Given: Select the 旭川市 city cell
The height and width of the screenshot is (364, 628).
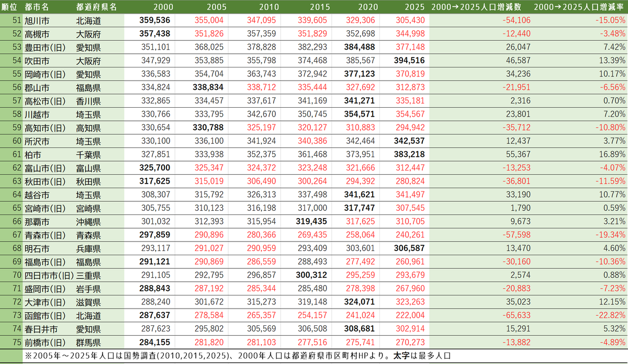Looking at the screenshot, I should coord(37,20).
